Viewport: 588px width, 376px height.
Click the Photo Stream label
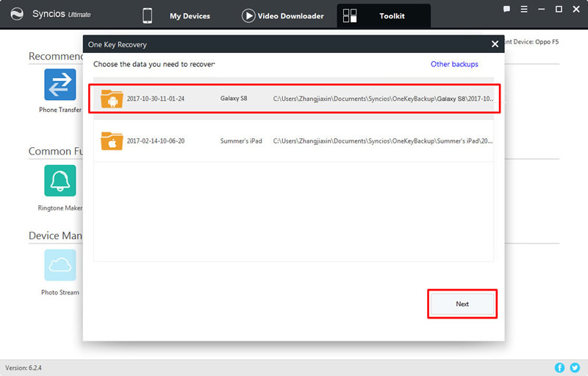60,292
